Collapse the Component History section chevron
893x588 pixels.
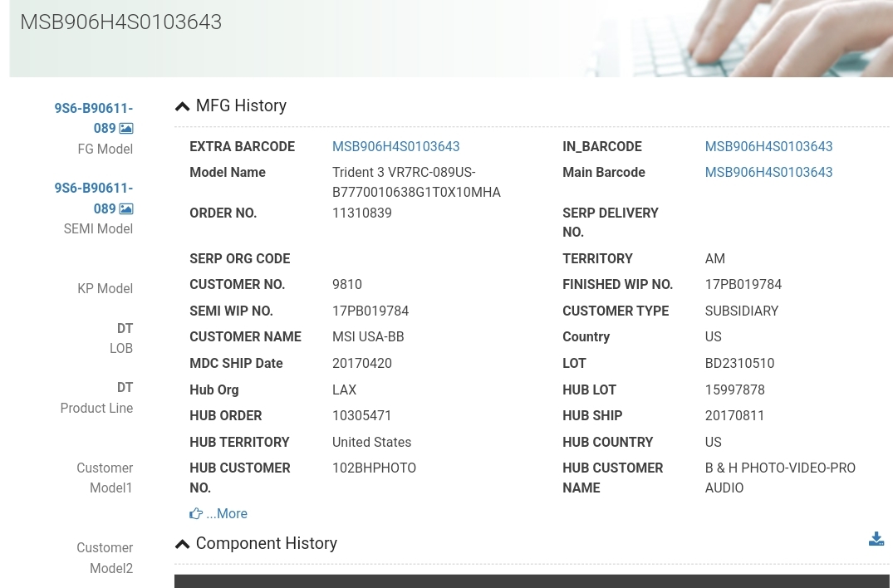182,544
